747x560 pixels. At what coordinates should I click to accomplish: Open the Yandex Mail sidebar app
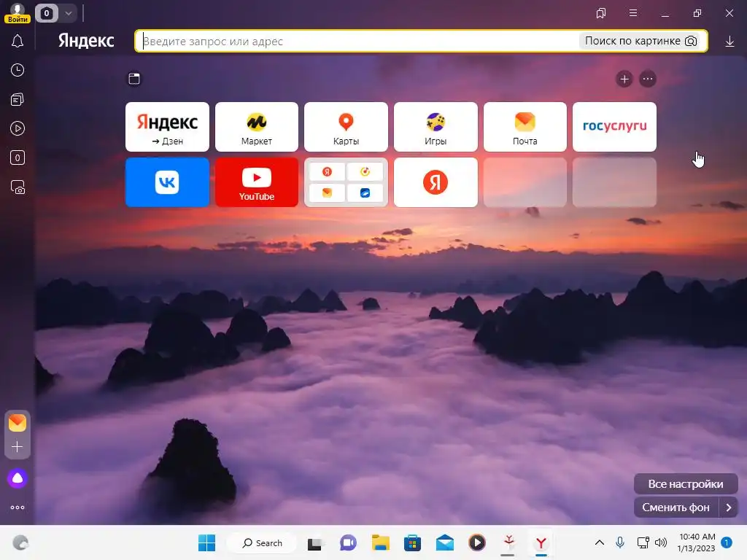[18, 423]
